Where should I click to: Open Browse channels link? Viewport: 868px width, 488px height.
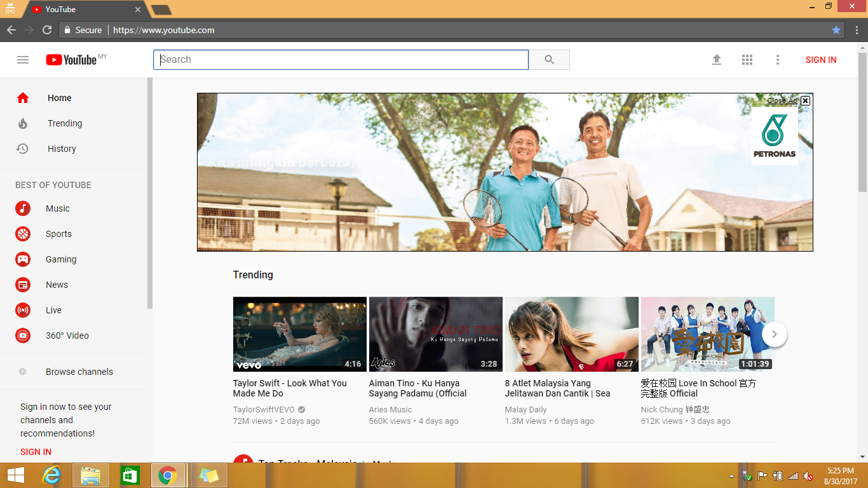pyautogui.click(x=79, y=372)
